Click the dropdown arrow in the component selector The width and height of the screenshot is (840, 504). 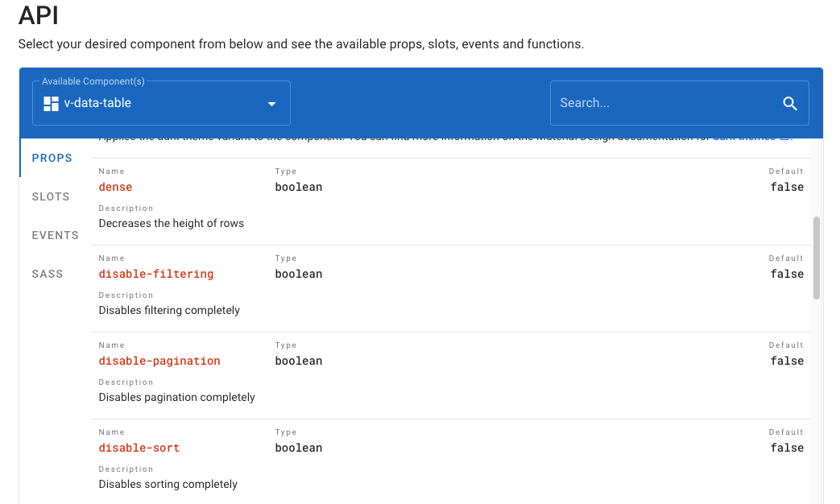[x=271, y=103]
